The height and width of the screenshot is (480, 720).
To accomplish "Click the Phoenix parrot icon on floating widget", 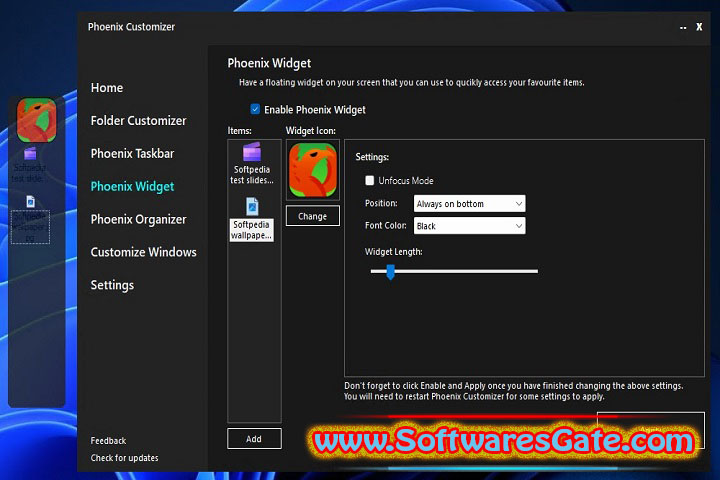I will click(37, 119).
